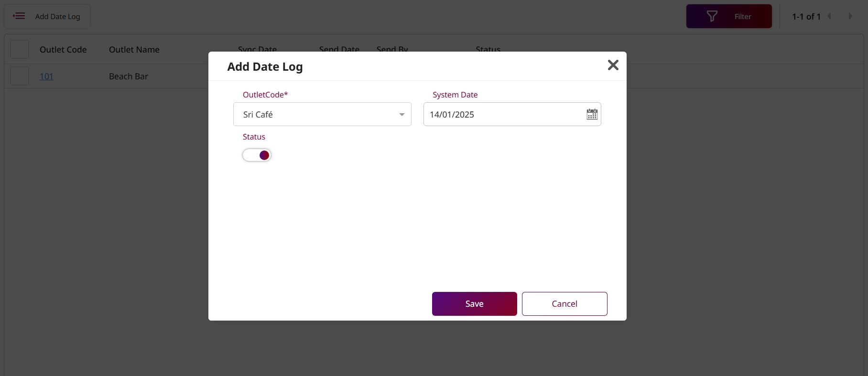Toggle the Status switch
Screen dimensions: 868x376
click(257, 155)
